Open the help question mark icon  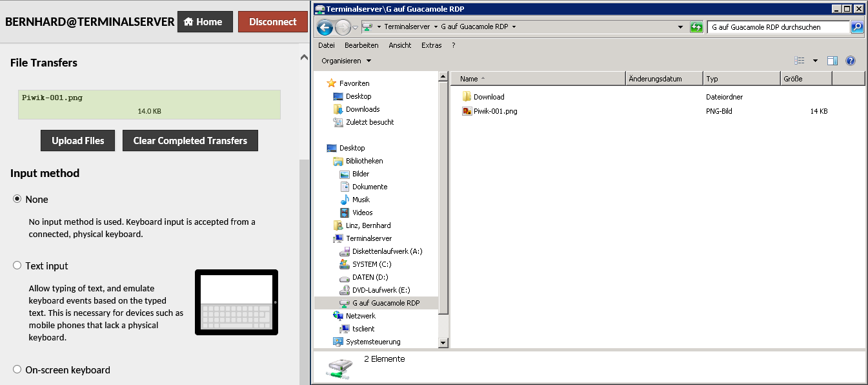click(850, 61)
